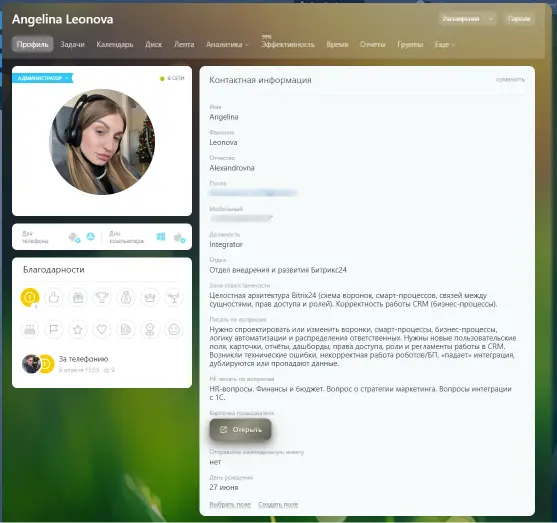This screenshot has height=523, width=557.
Task: Open the App Store mobile app icon
Action: (x=91, y=237)
